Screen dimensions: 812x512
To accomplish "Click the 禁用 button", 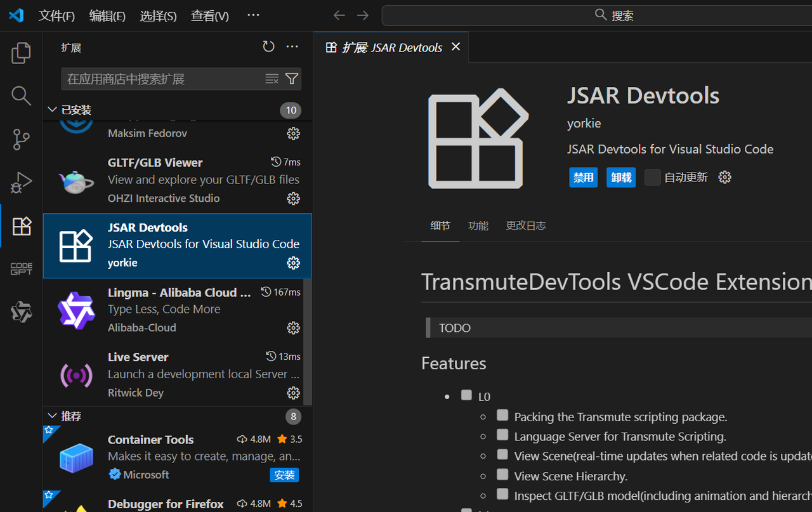I will coord(584,178).
